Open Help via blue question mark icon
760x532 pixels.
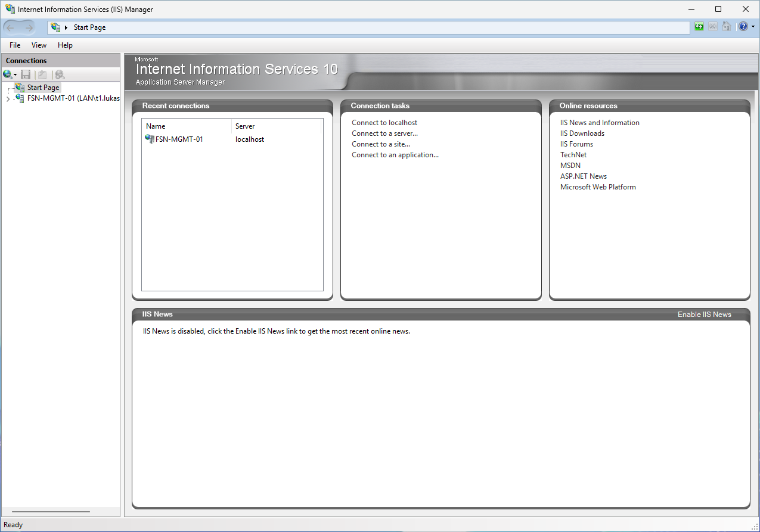tap(743, 26)
